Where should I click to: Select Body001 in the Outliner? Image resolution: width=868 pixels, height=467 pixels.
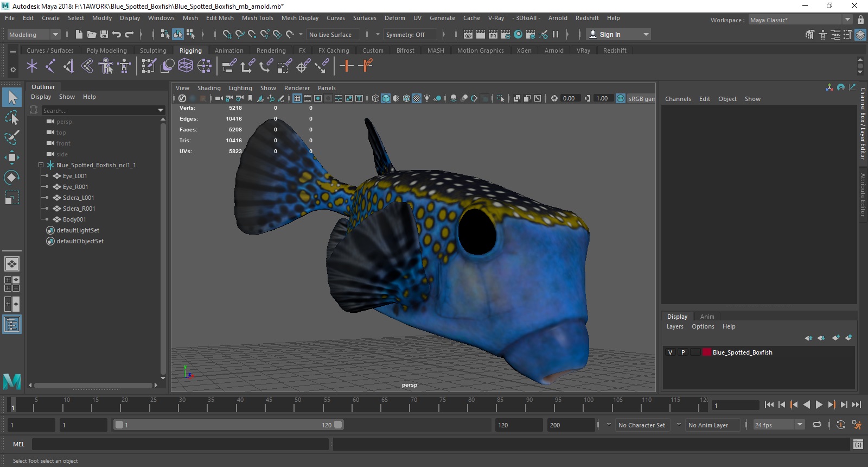click(x=74, y=219)
